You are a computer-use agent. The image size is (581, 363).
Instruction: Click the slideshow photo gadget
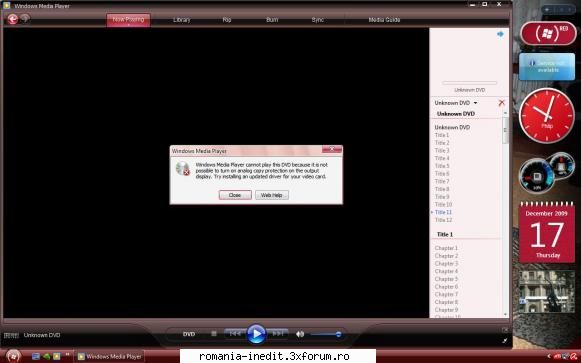(547, 292)
